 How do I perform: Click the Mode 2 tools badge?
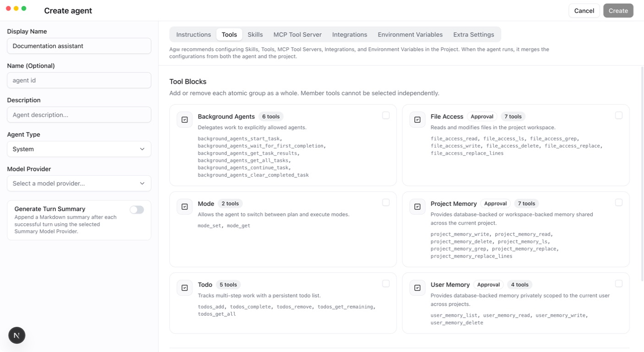(x=230, y=203)
